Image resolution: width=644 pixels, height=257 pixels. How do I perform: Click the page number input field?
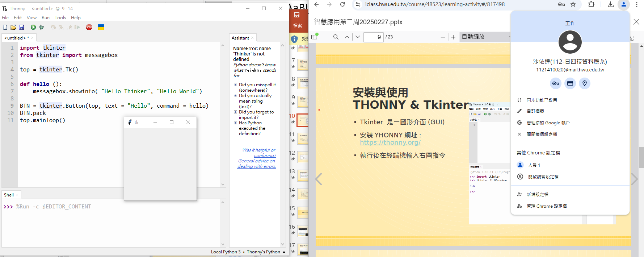click(x=373, y=37)
